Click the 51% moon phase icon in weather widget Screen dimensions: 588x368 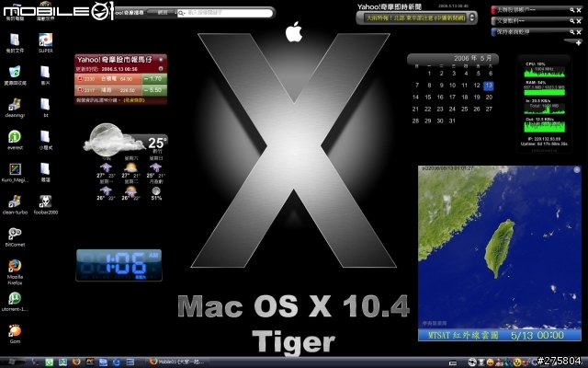pyautogui.click(x=156, y=191)
